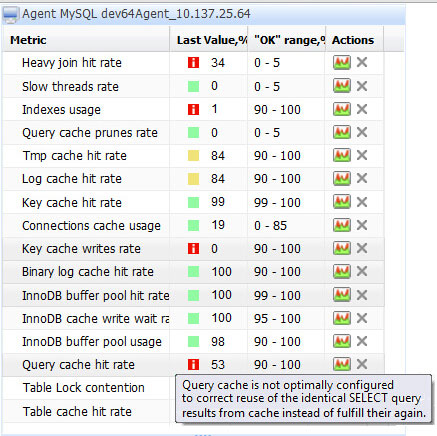The width and height of the screenshot is (437, 436).
Task: Click the Actions column header
Action: 355,40
